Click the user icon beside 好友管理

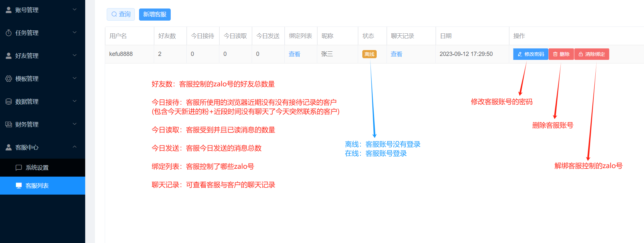[9, 56]
